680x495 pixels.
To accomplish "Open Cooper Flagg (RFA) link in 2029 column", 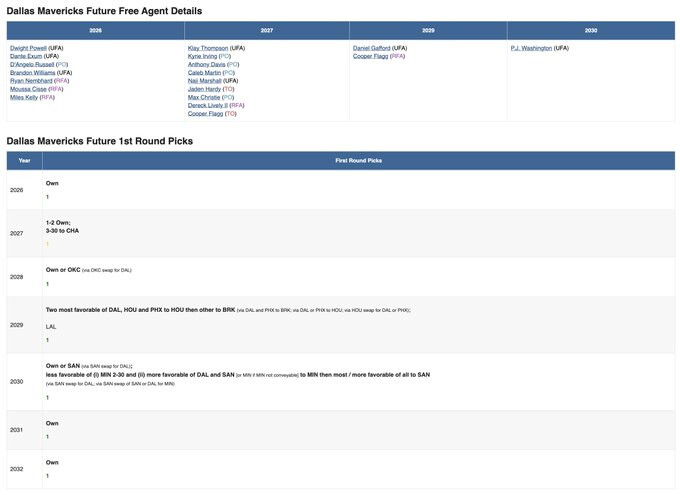I will 370,56.
